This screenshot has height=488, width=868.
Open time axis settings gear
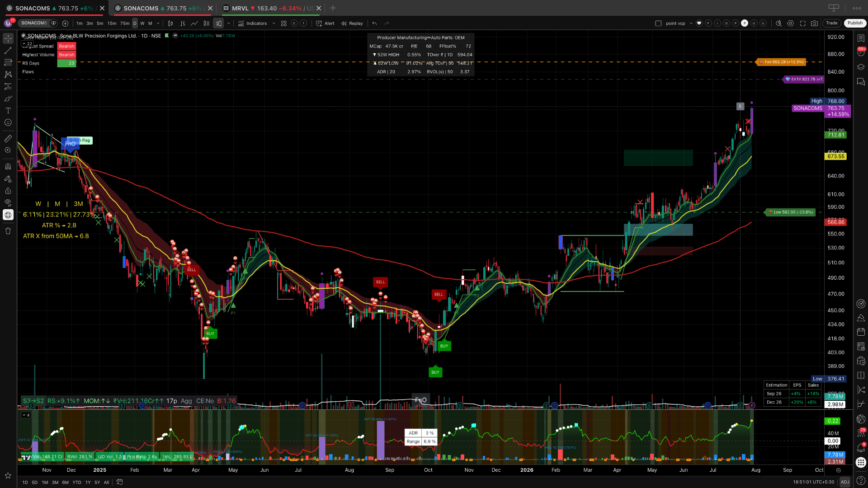[x=839, y=470]
